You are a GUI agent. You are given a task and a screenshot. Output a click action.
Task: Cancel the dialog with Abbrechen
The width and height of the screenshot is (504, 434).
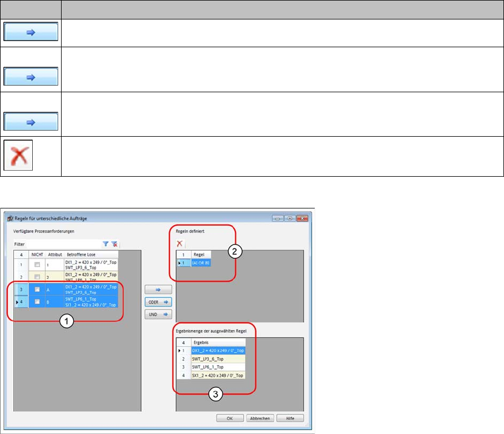(x=260, y=418)
